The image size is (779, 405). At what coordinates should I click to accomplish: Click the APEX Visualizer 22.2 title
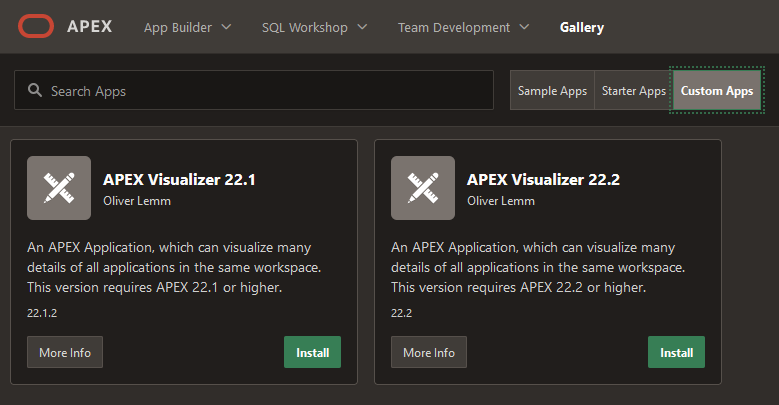543,179
